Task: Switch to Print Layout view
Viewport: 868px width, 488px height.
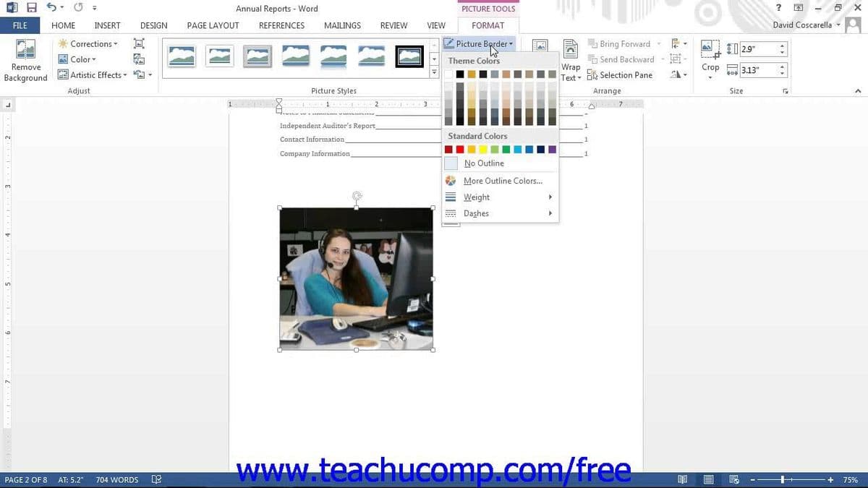Action: click(709, 480)
